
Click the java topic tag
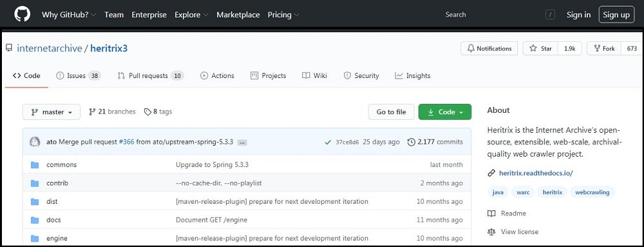coord(498,192)
